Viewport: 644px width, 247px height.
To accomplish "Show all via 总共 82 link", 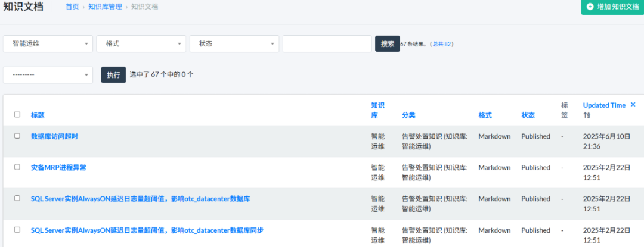I will (442, 44).
